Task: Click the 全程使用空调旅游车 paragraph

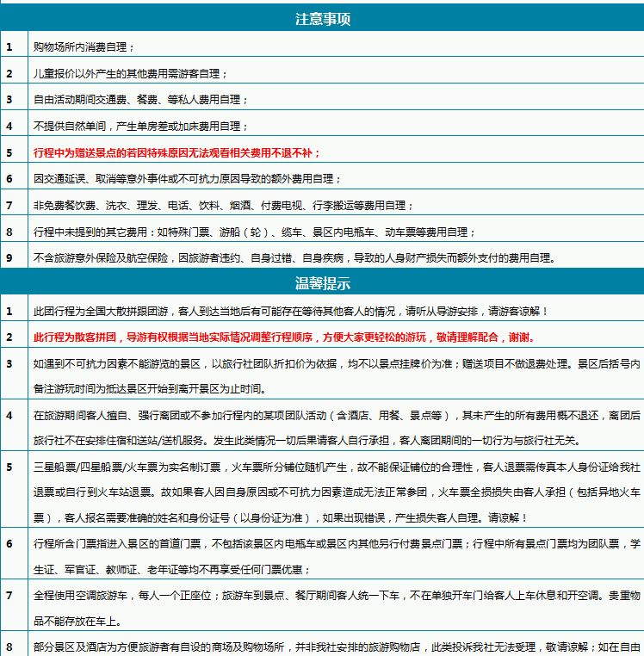Action: pos(336,607)
